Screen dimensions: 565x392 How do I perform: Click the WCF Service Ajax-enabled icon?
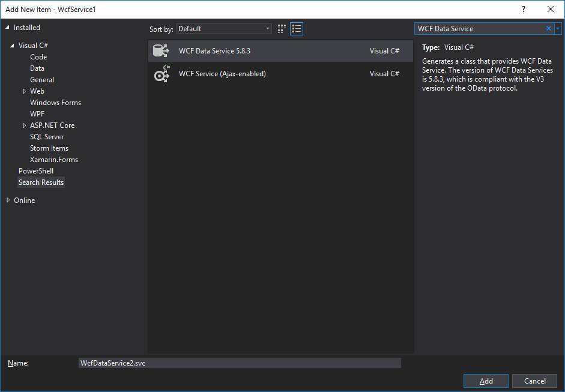point(162,74)
